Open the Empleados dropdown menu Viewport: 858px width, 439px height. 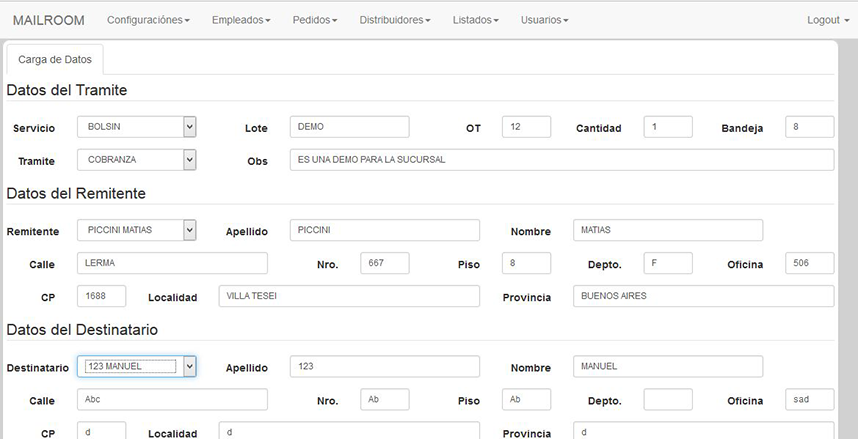pyautogui.click(x=241, y=20)
